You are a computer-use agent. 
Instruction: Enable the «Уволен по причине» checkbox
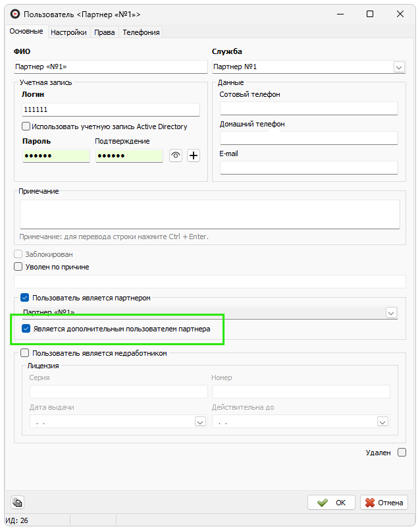(x=18, y=267)
